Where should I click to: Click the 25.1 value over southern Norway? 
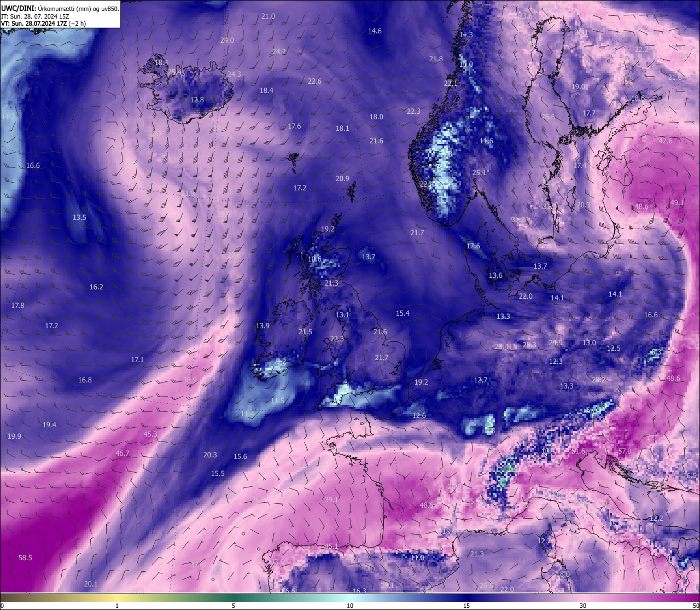tap(479, 172)
